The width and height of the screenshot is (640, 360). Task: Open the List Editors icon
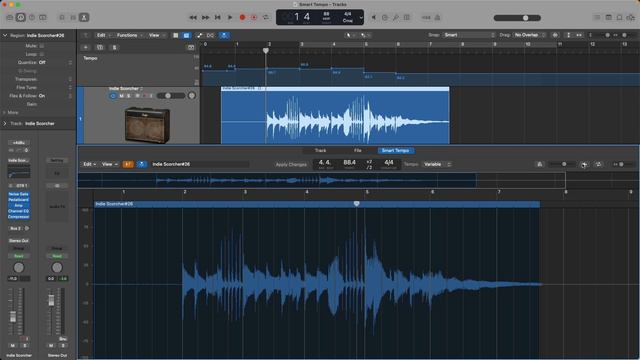597,18
